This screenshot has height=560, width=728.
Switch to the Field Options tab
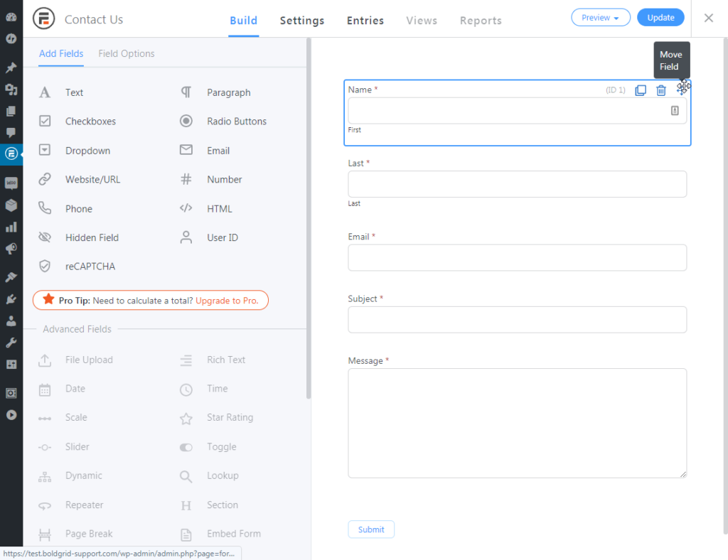pyautogui.click(x=126, y=54)
